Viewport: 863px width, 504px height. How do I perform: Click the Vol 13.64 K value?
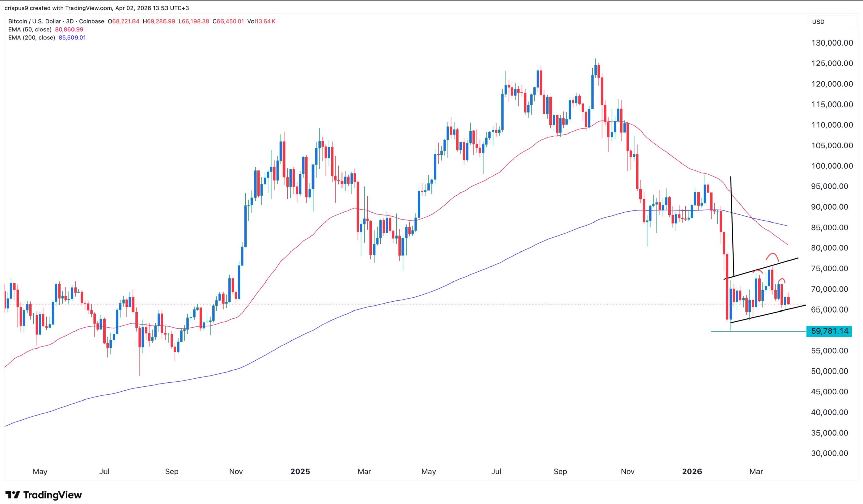(x=261, y=21)
